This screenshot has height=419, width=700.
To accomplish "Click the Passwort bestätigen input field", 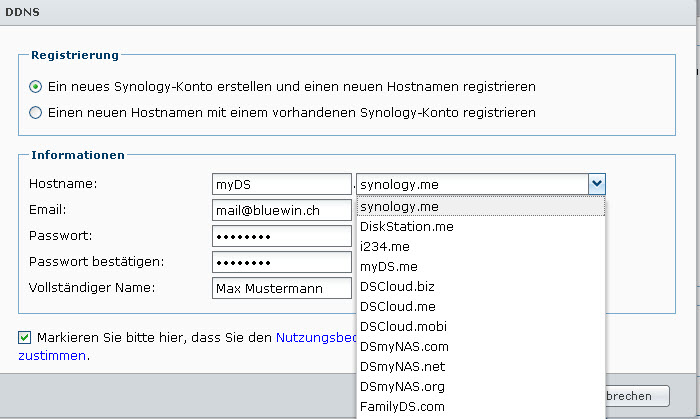I will pyautogui.click(x=282, y=262).
